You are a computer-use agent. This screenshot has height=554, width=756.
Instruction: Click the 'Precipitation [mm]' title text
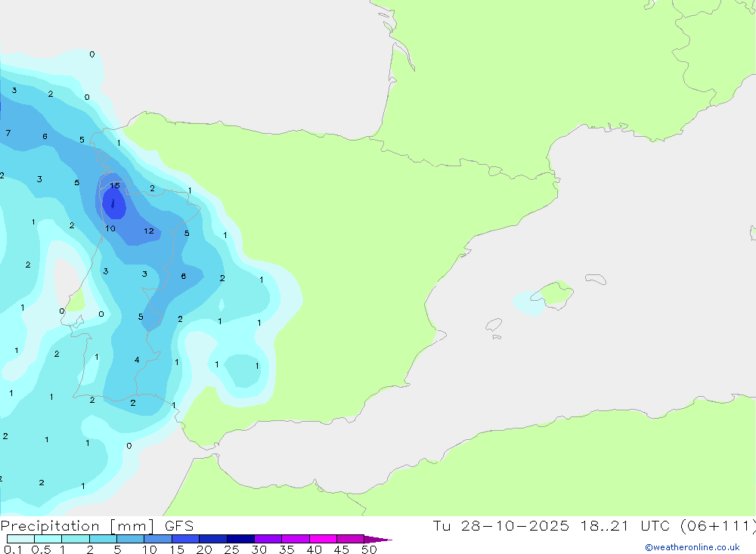pyautogui.click(x=77, y=526)
